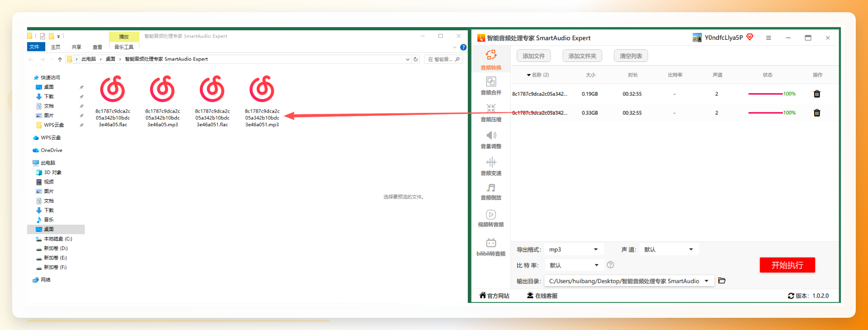Click Explorer back navigation arrow

coord(31,59)
